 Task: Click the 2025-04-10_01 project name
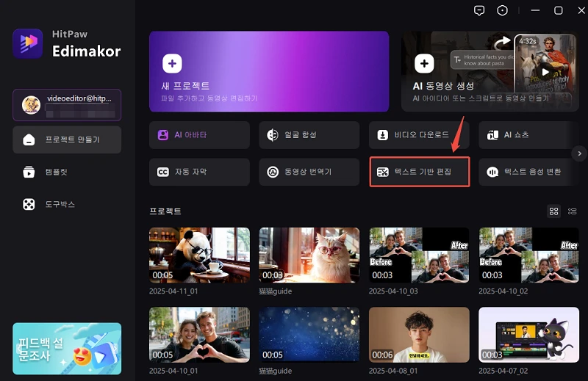pyautogui.click(x=173, y=371)
